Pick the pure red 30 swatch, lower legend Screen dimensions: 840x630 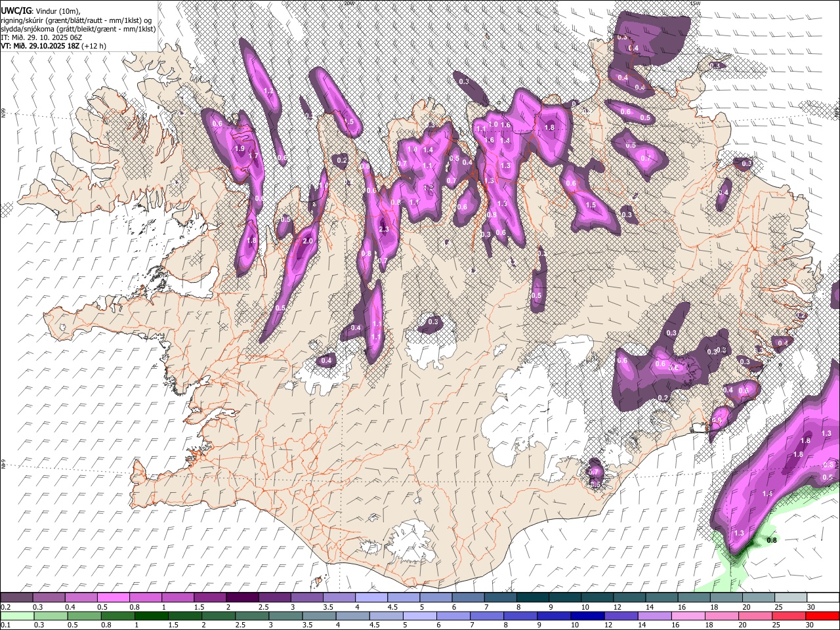point(823,616)
